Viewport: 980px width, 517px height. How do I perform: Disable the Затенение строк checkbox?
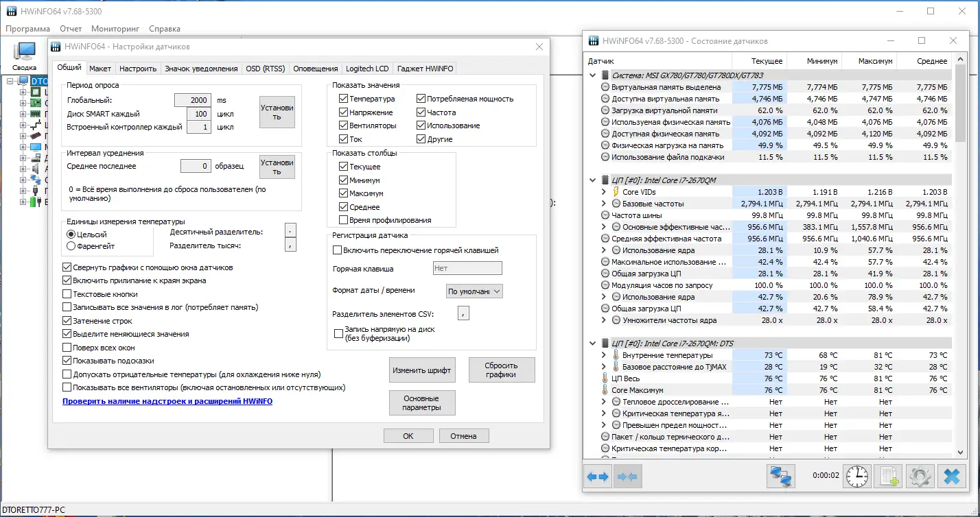pos(67,321)
